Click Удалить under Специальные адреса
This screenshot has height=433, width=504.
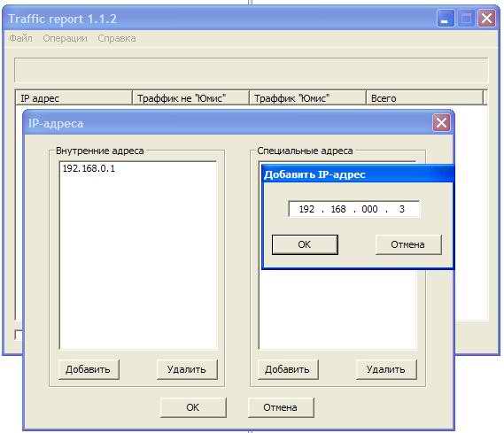tap(386, 369)
